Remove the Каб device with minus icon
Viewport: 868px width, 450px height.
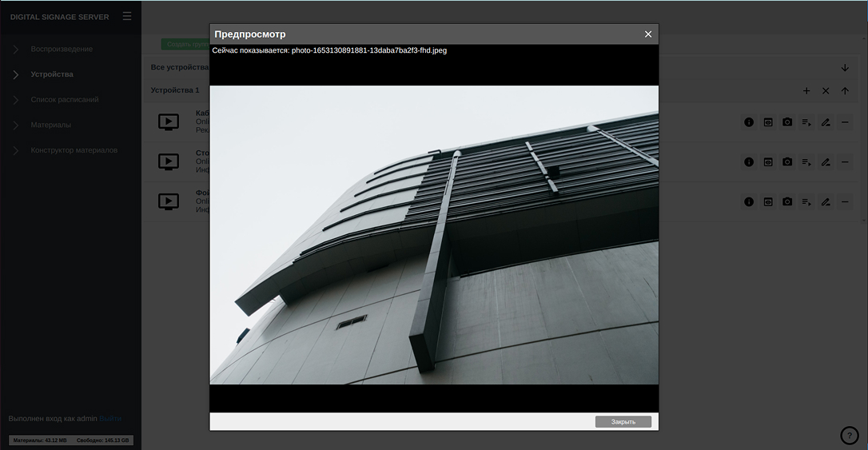(x=845, y=122)
